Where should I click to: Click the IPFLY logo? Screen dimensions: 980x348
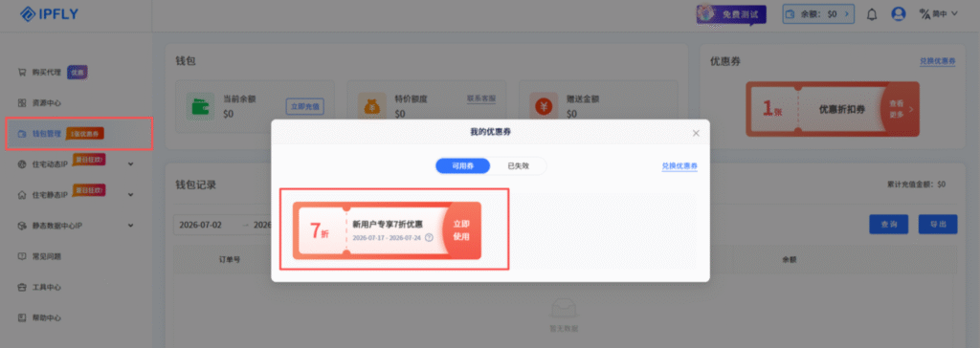[x=49, y=13]
